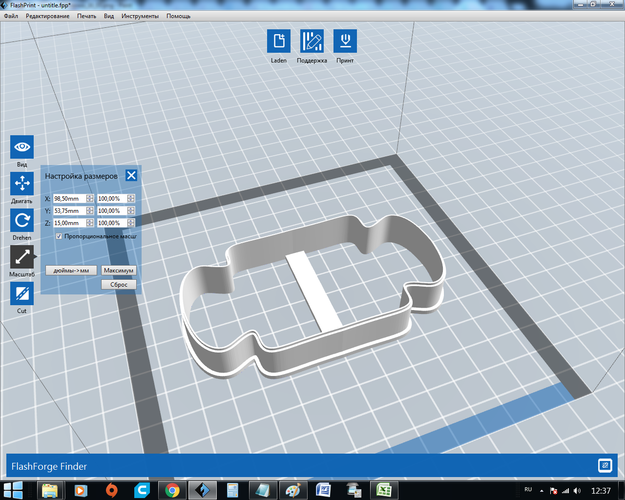Screen dimensions: 625x500
Task: Open the Редактирование menu
Action: [47, 16]
